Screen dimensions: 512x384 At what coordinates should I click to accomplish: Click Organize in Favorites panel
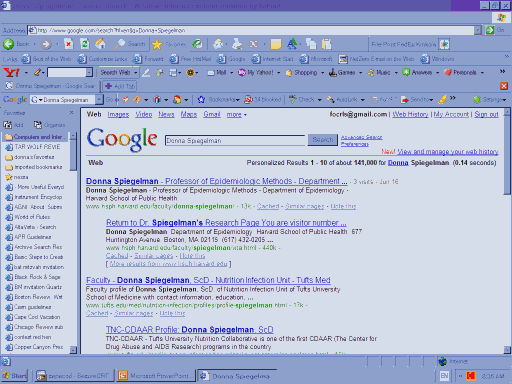(49, 125)
